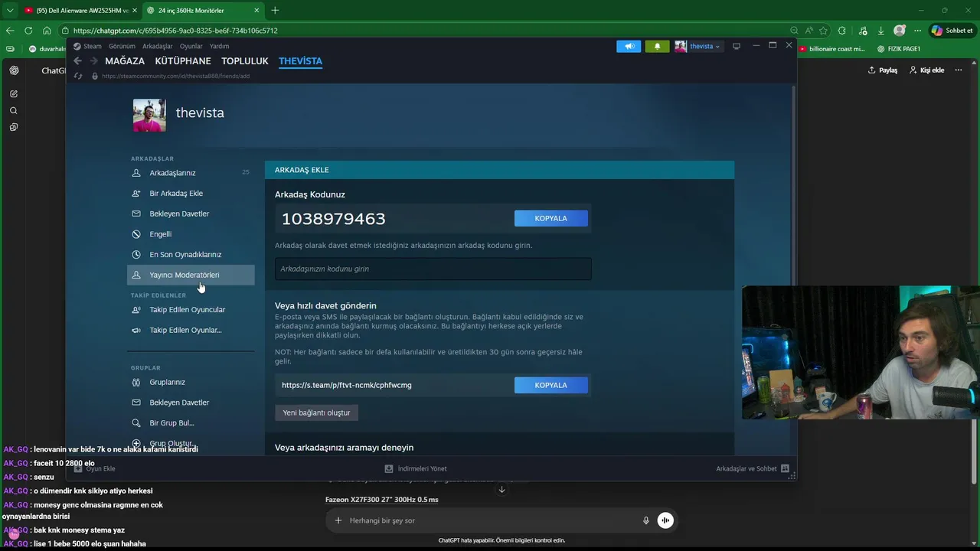Open the Arkadaşlar menu

click(158, 46)
